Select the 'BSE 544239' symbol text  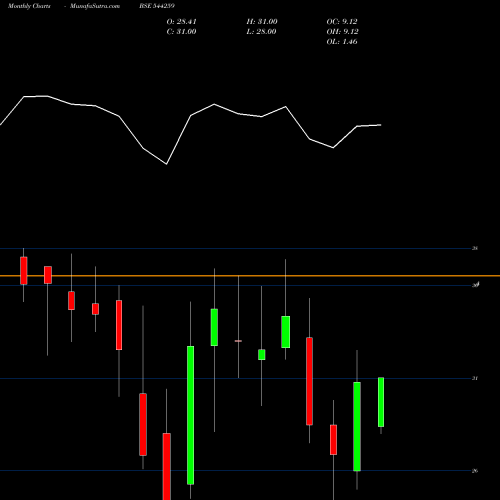coord(157,6)
